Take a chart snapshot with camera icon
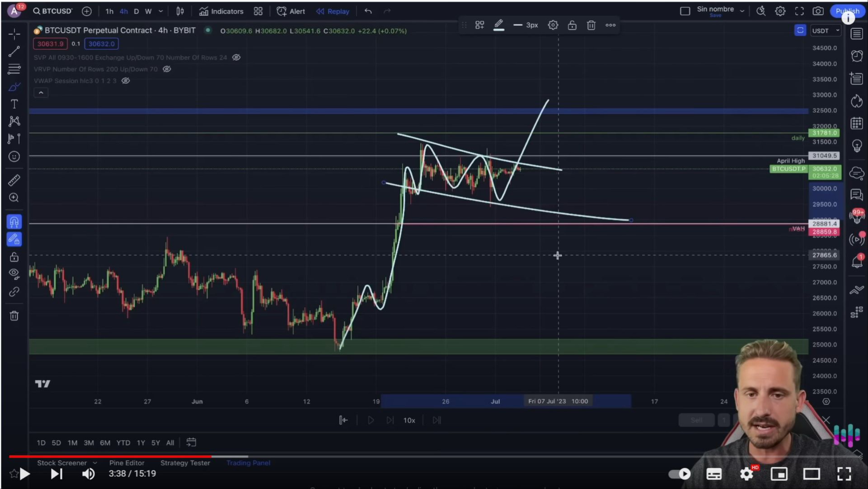Screen dimensions: 868x489 (x=818, y=11)
